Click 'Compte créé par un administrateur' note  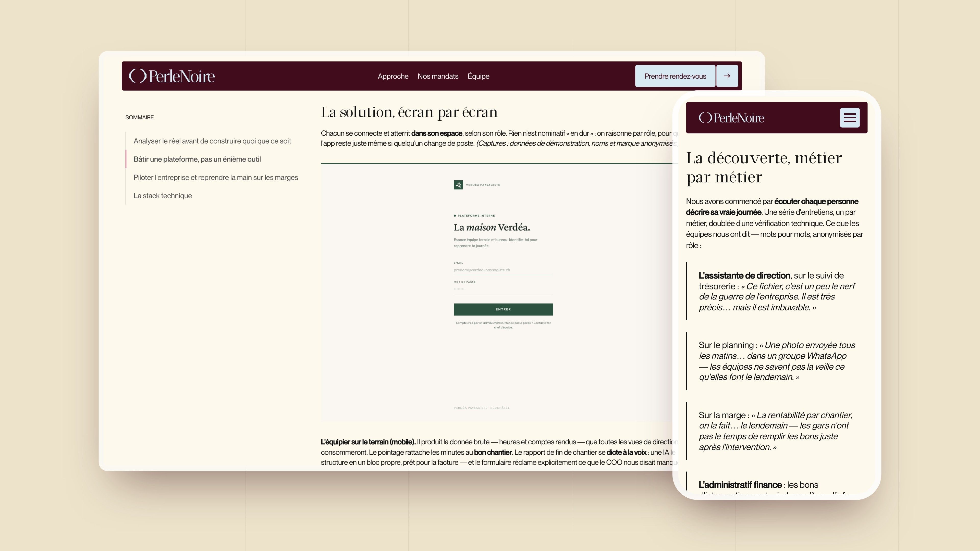503,325
